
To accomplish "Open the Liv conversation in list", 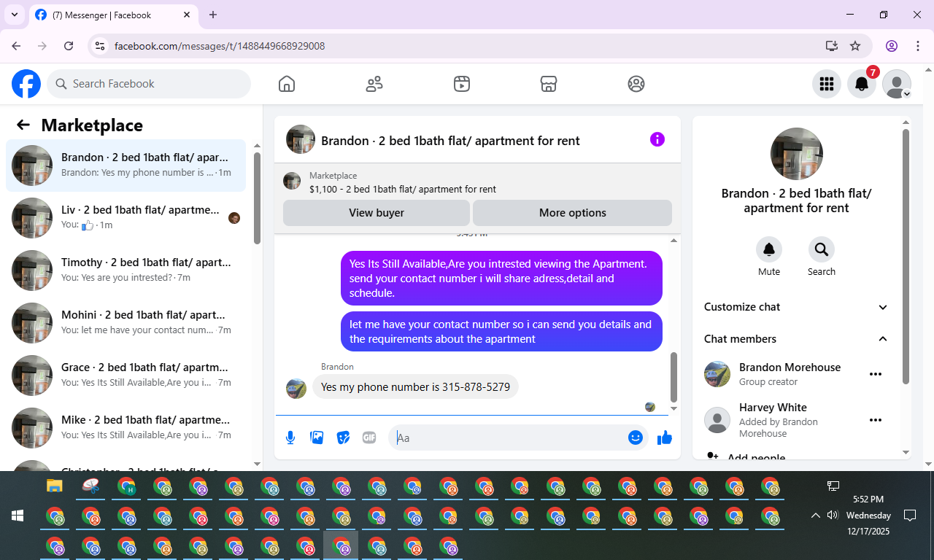I will coord(126,218).
